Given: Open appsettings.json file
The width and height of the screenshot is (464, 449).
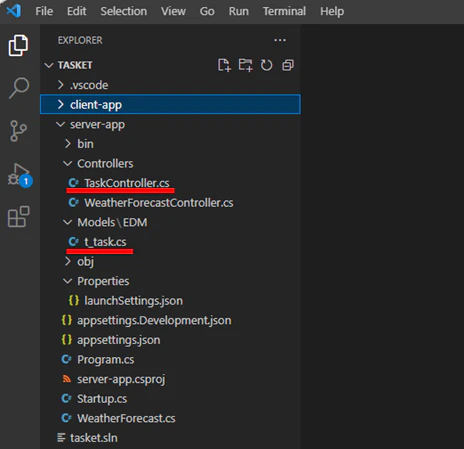Looking at the screenshot, I should point(119,340).
